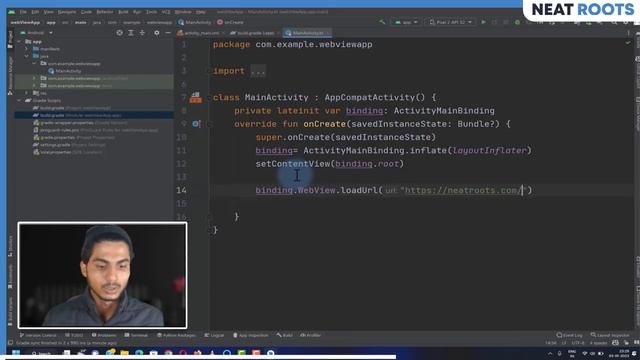Click the Expand All icon in Project panel

click(131, 33)
